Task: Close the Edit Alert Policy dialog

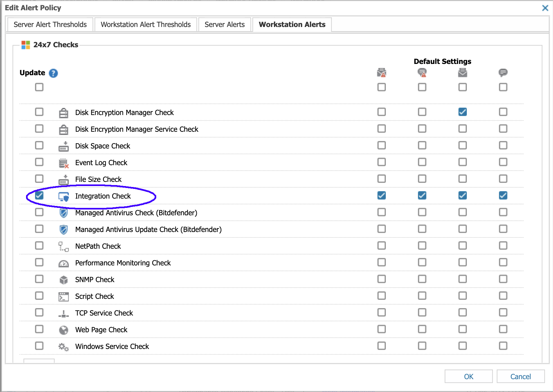Action: point(545,8)
